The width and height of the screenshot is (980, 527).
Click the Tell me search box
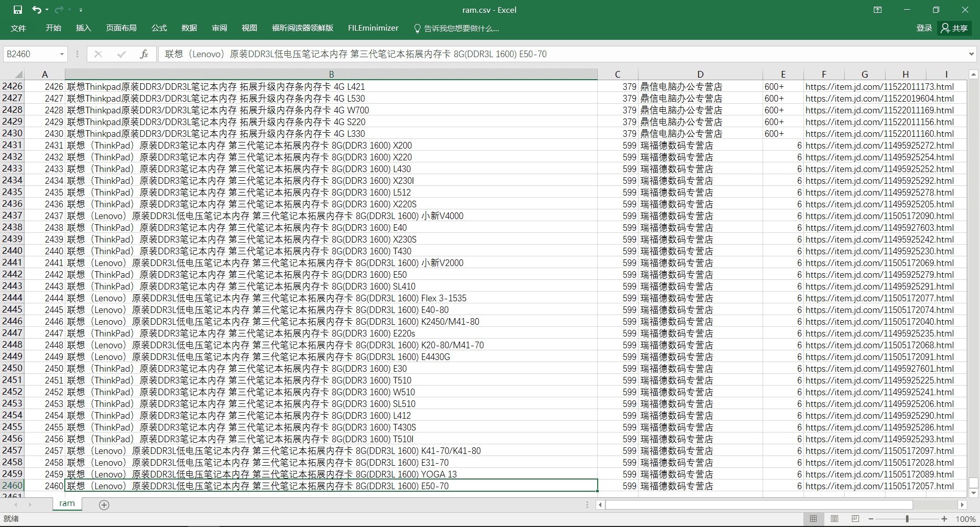click(x=457, y=28)
